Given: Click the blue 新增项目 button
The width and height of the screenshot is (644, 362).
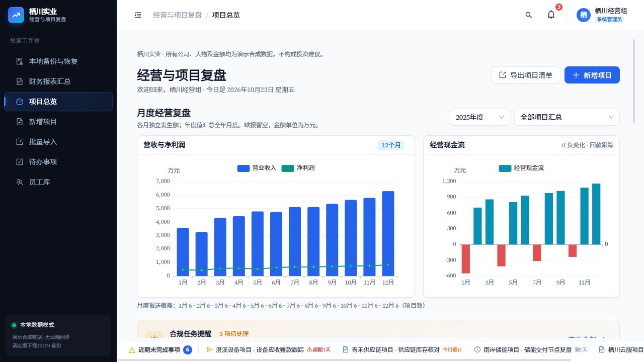Looking at the screenshot, I should (592, 75).
